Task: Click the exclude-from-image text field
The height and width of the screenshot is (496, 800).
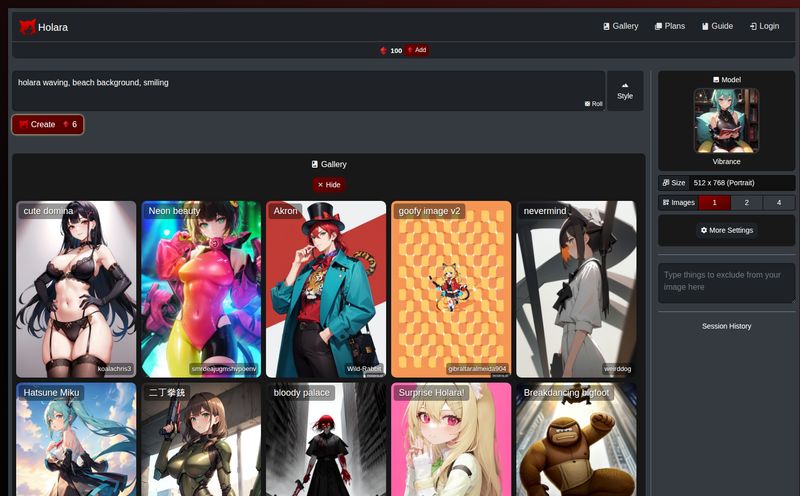Action: click(727, 283)
